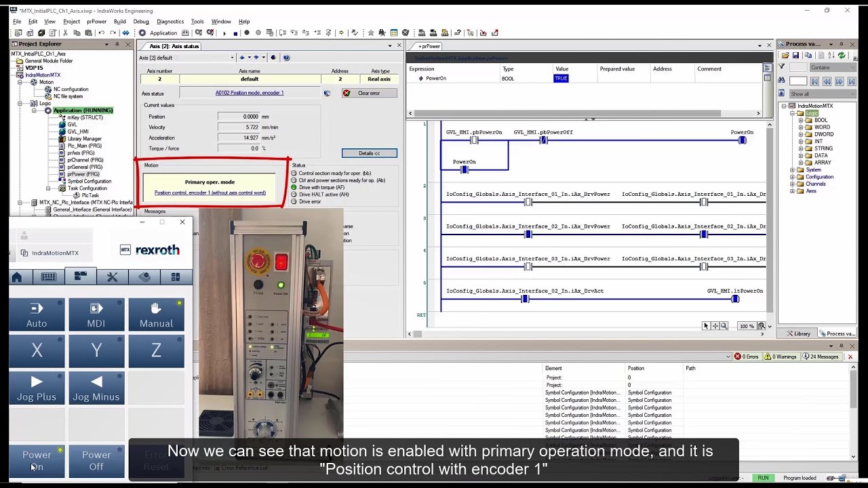Open the A0102 Position mode, encoder 1 link

[x=250, y=93]
